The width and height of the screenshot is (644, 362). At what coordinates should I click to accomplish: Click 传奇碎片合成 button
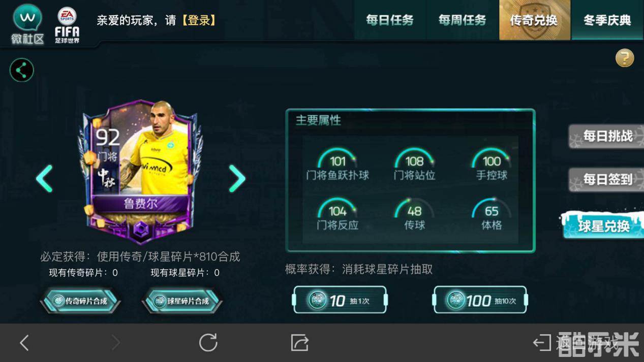pos(80,301)
